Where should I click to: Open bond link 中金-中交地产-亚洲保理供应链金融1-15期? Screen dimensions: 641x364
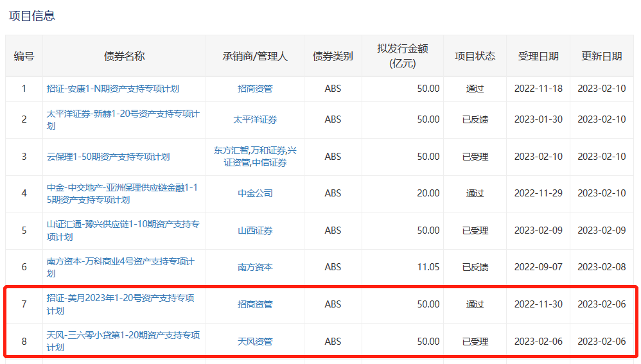[x=122, y=194]
